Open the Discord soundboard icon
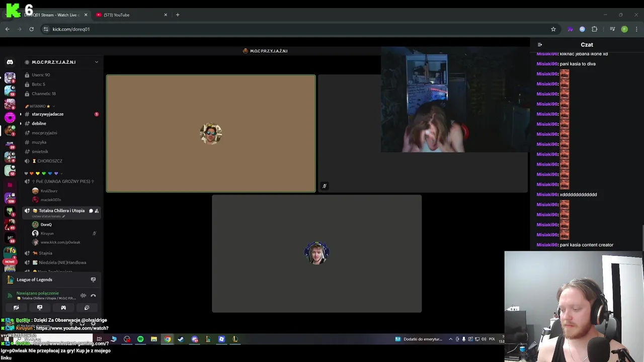Screen dimensions: 644x362 (87, 308)
